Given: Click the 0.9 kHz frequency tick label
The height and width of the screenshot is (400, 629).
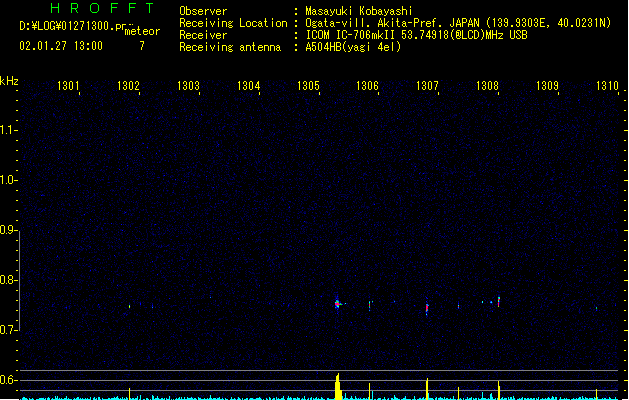Looking at the screenshot, I should pos(8,230).
